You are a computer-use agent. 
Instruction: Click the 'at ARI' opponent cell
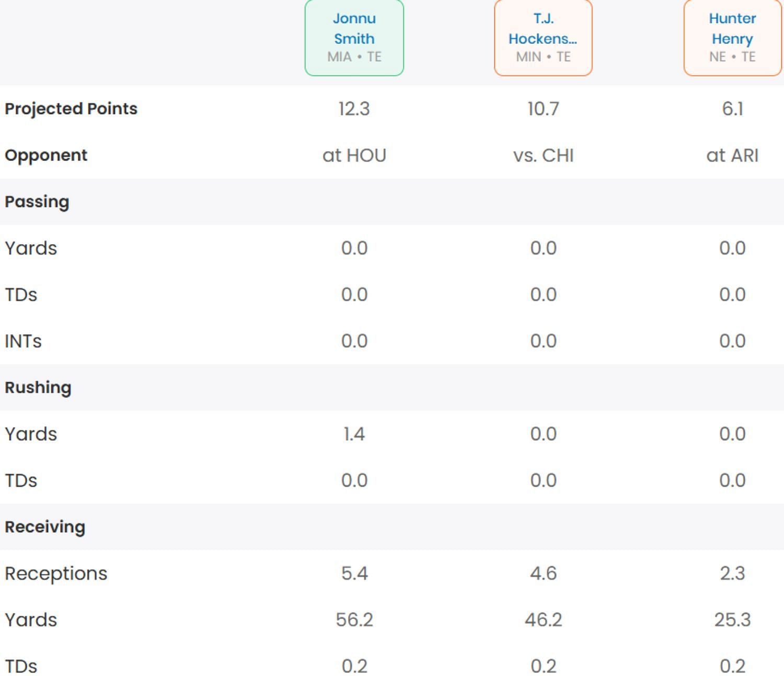click(x=732, y=155)
